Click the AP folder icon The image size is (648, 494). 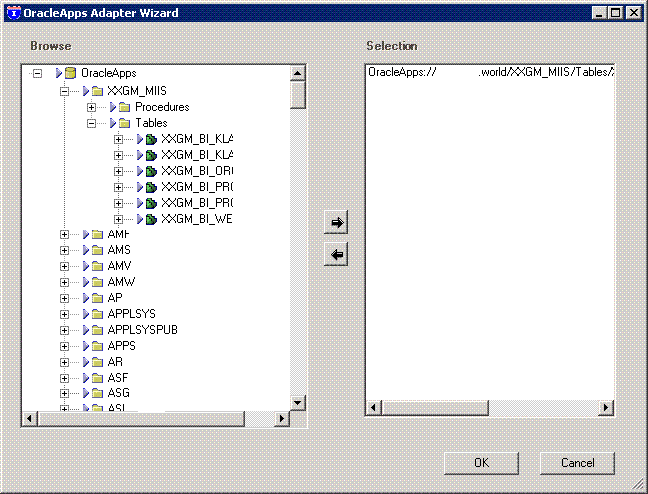[x=98, y=298]
